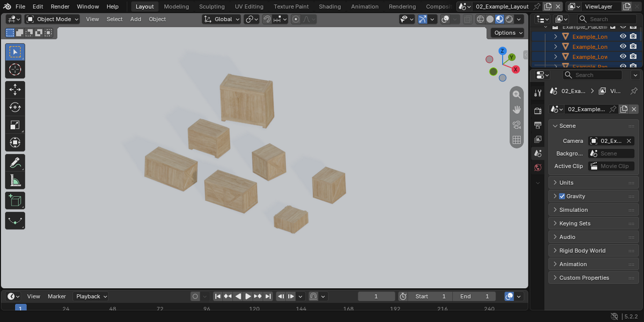Open the viewport Options dropdown
Viewport: 644px width, 322px height.
point(507,33)
